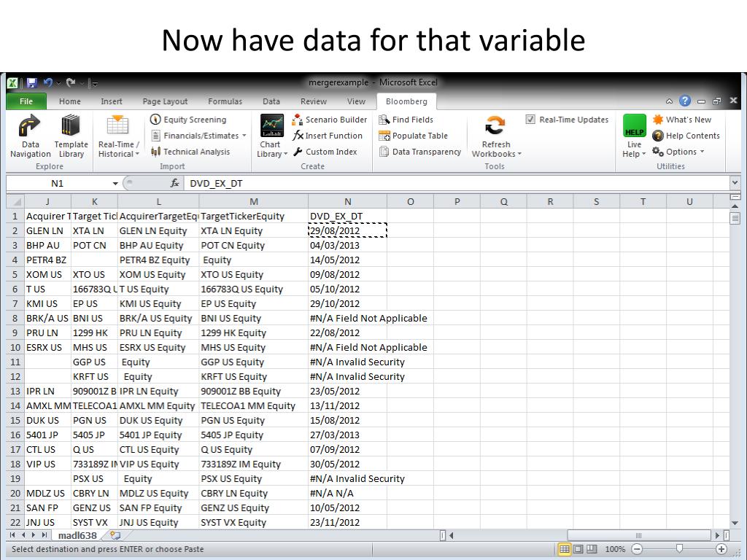Open What's New
Image resolution: width=747 pixels, height=560 pixels.
[682, 120]
